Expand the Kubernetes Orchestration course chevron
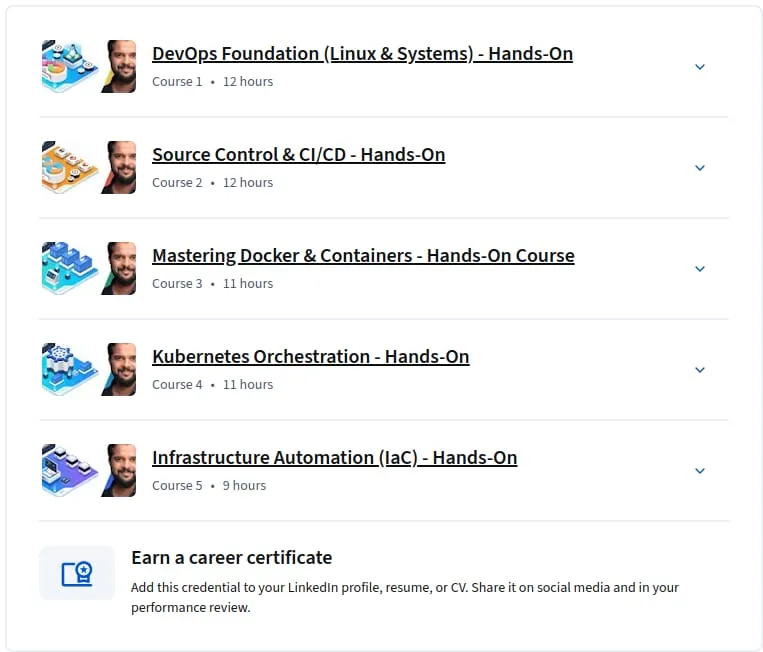The image size is (763, 652). pos(700,370)
